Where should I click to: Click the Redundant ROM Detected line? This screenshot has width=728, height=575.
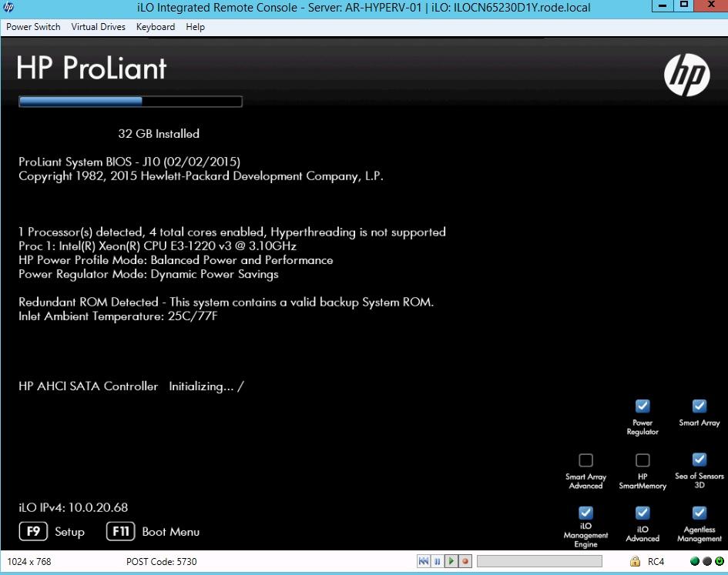226,302
